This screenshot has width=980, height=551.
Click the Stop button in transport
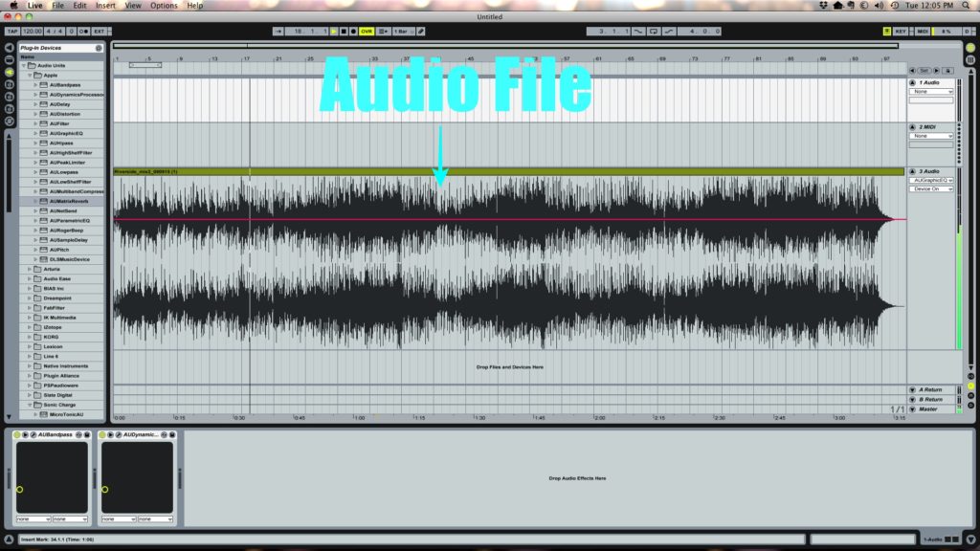[x=344, y=32]
